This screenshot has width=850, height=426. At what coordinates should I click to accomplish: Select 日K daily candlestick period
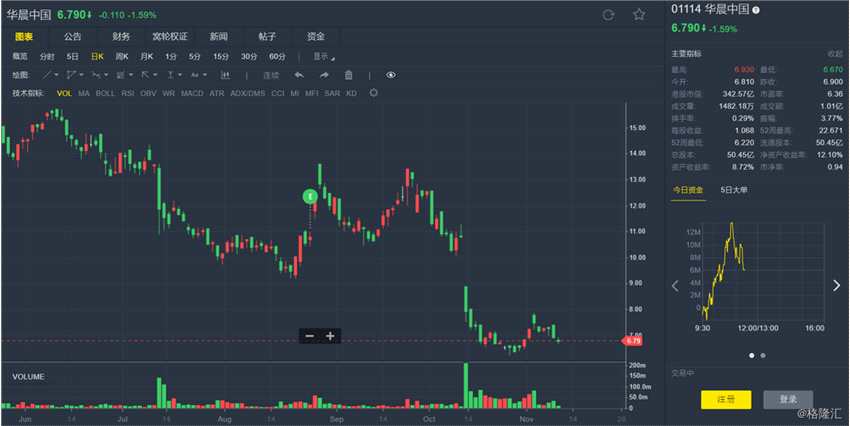(97, 56)
